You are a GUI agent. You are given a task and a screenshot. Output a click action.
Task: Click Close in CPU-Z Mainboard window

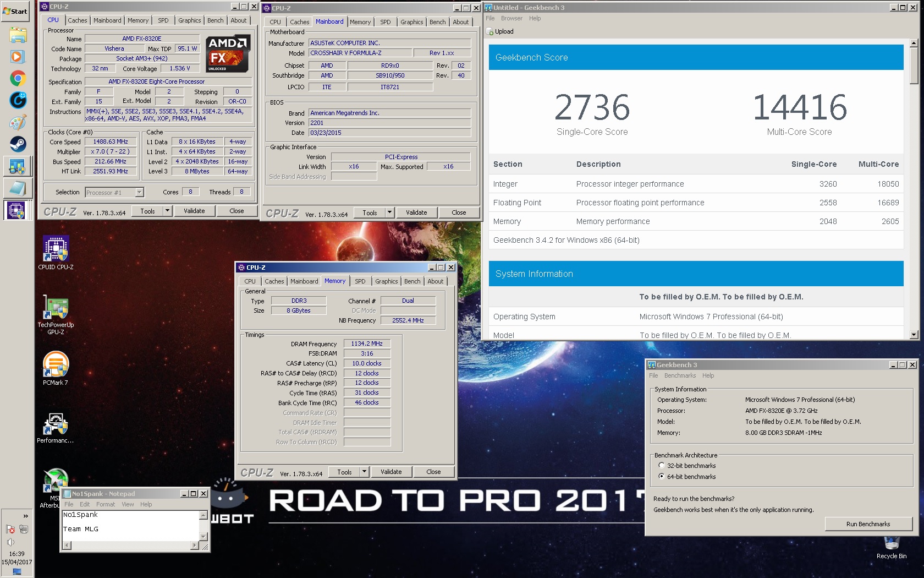[x=459, y=212]
